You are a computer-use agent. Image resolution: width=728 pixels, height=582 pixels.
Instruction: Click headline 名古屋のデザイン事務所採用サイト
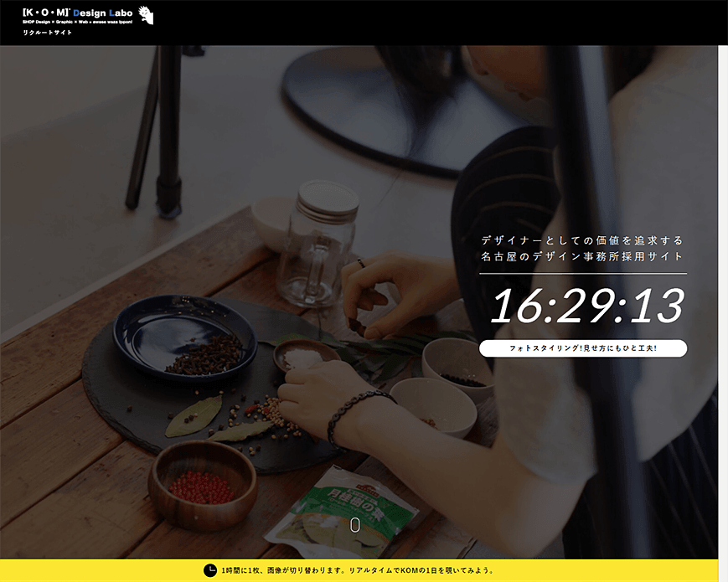point(582,256)
